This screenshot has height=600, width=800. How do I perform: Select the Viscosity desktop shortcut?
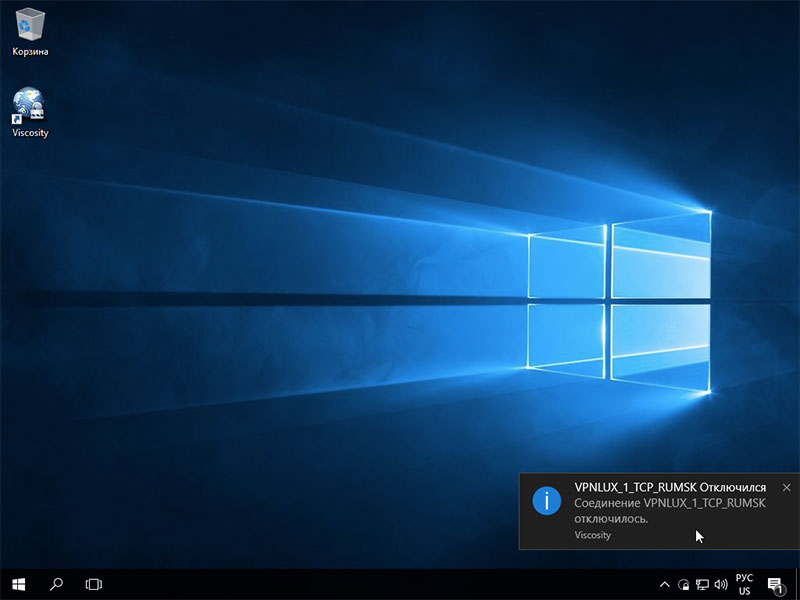pyautogui.click(x=30, y=112)
